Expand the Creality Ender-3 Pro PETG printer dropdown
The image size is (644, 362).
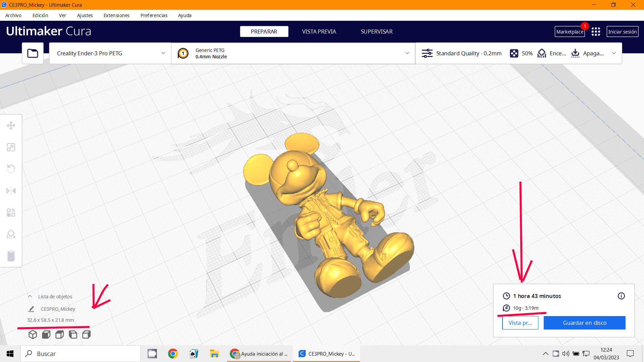(x=163, y=53)
